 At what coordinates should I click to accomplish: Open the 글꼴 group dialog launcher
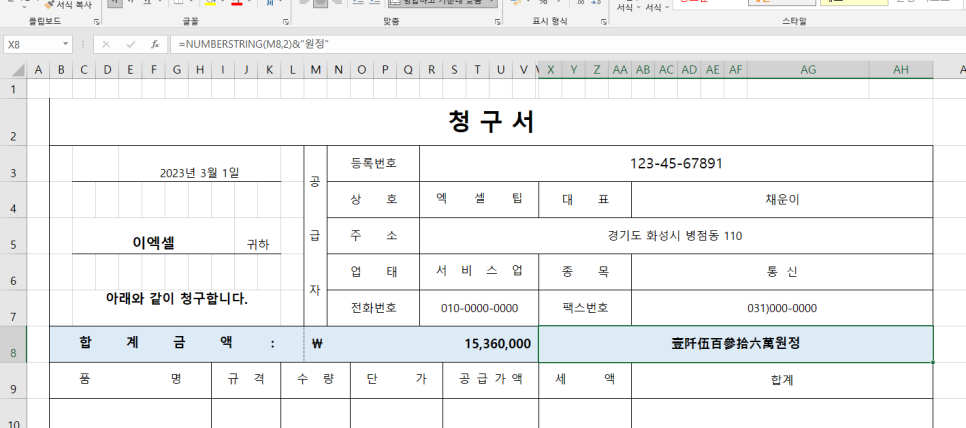286,22
